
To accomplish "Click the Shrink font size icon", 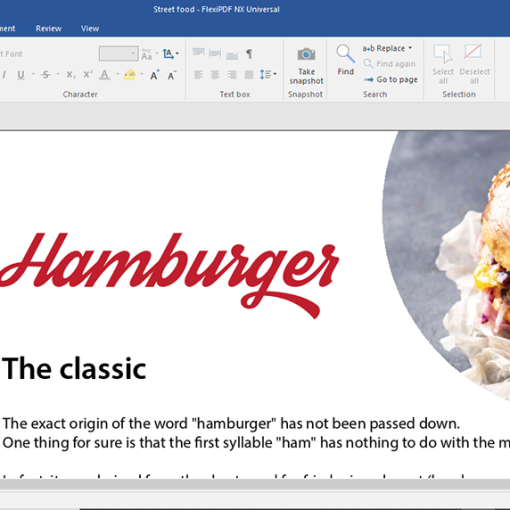I will (172, 75).
